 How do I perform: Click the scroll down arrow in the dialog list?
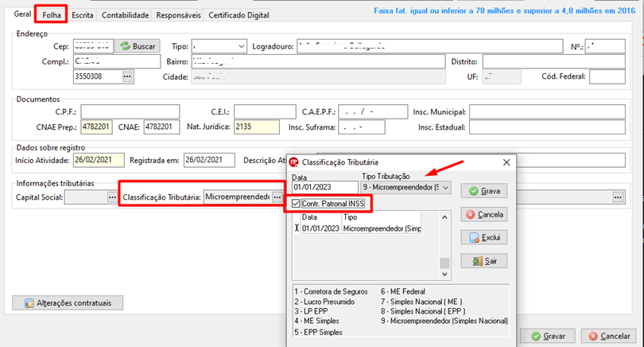coord(444,275)
